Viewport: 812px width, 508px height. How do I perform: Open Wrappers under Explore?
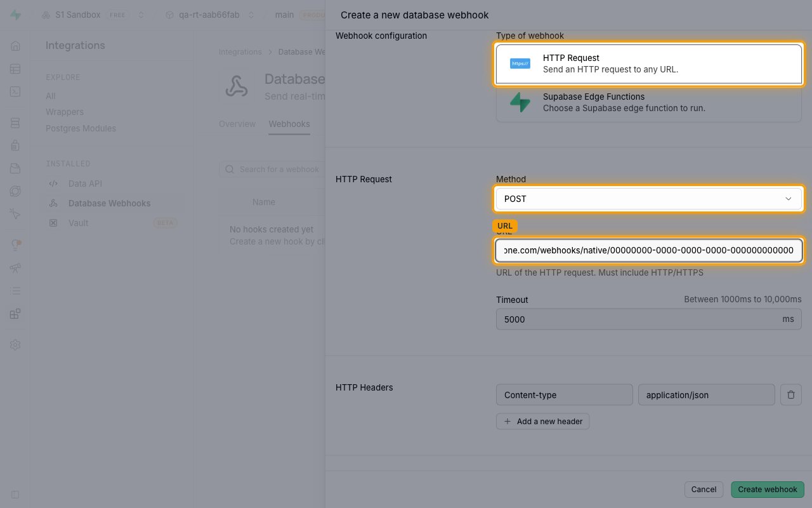[x=65, y=112]
